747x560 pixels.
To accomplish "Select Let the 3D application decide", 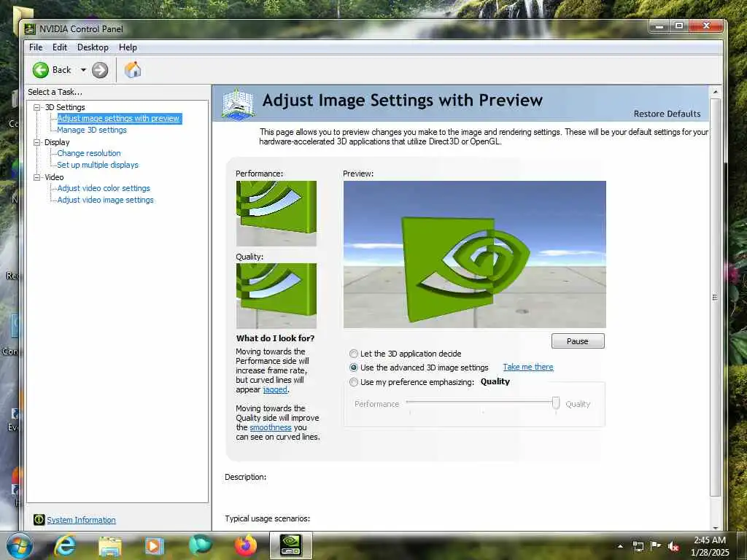I will (354, 354).
